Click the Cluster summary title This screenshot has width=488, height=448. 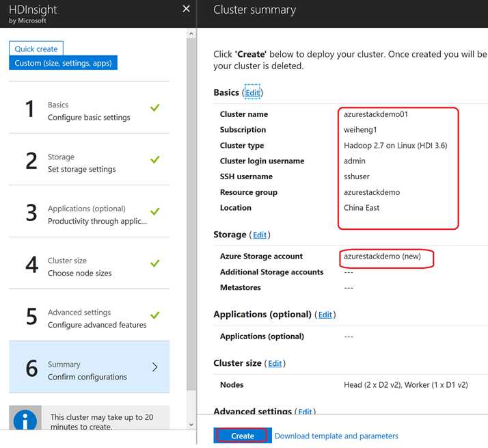click(254, 10)
